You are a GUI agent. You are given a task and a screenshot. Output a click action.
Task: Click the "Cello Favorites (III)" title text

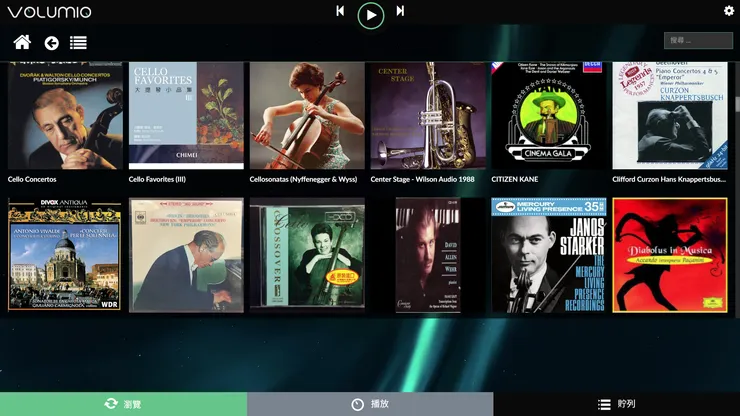pyautogui.click(x=157, y=179)
